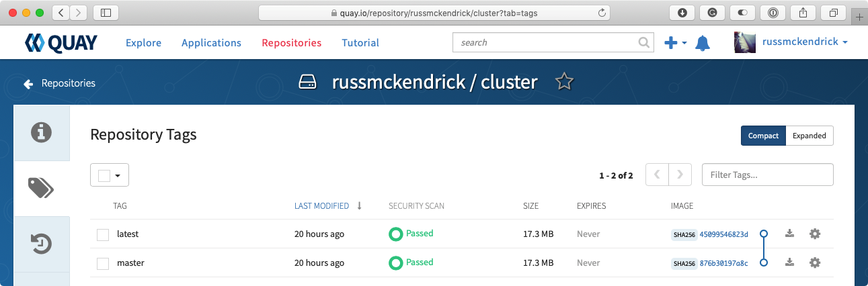This screenshot has height=286, width=868.
Task: Go to previous page of tags
Action: tap(657, 175)
